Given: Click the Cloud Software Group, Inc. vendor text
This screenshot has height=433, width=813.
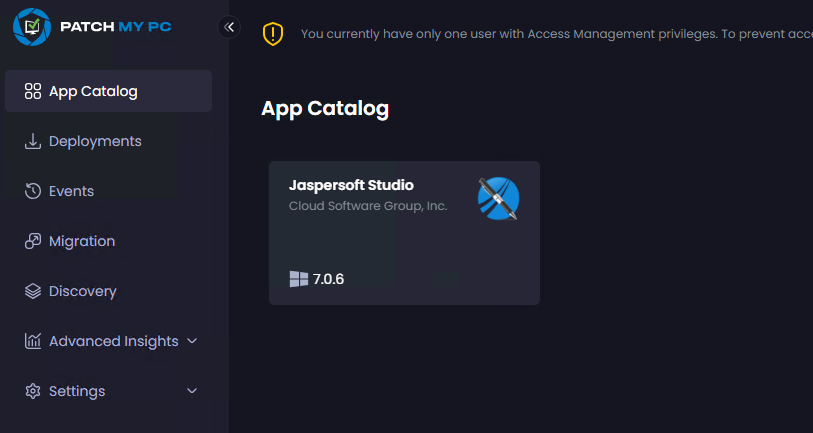Looking at the screenshot, I should (368, 206).
